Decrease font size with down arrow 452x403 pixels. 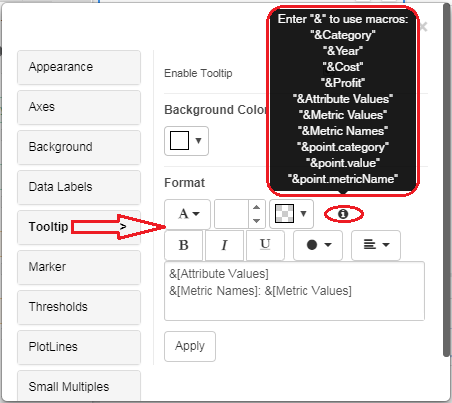coord(256,221)
